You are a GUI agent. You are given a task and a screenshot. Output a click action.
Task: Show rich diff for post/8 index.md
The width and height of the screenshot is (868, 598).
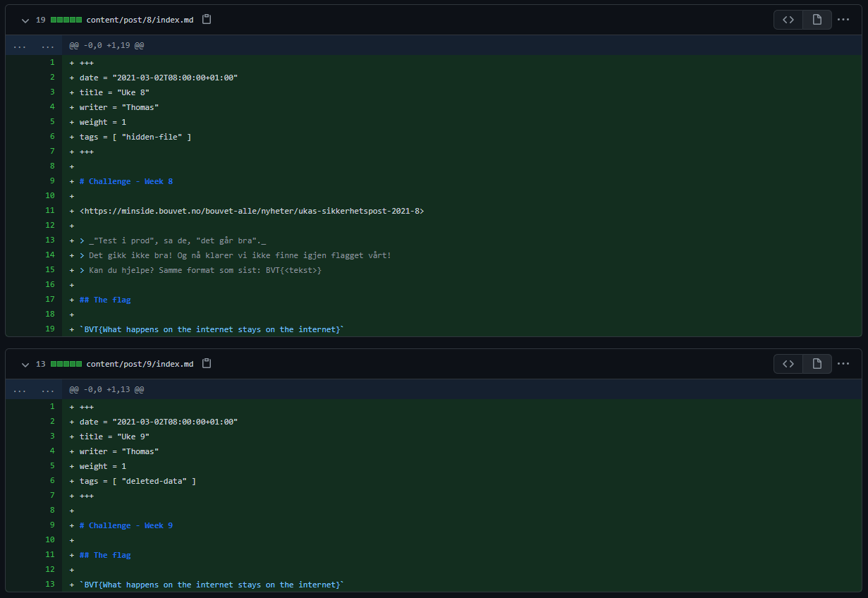[817, 20]
